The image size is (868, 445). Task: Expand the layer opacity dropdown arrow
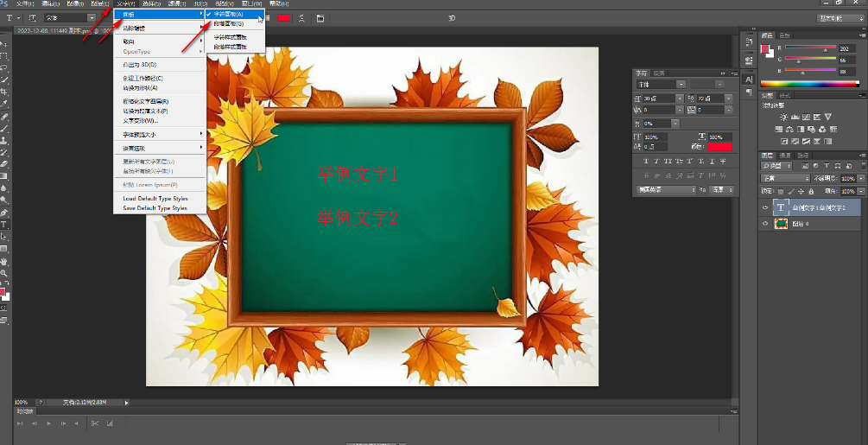point(860,178)
